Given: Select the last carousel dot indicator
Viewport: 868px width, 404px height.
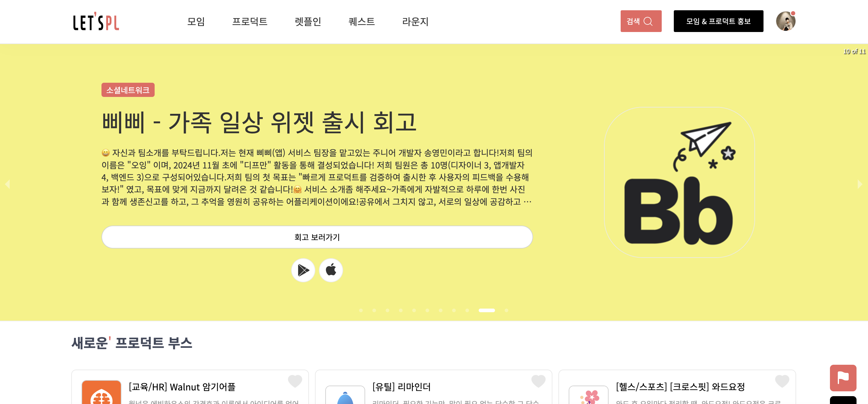Looking at the screenshot, I should [506, 310].
